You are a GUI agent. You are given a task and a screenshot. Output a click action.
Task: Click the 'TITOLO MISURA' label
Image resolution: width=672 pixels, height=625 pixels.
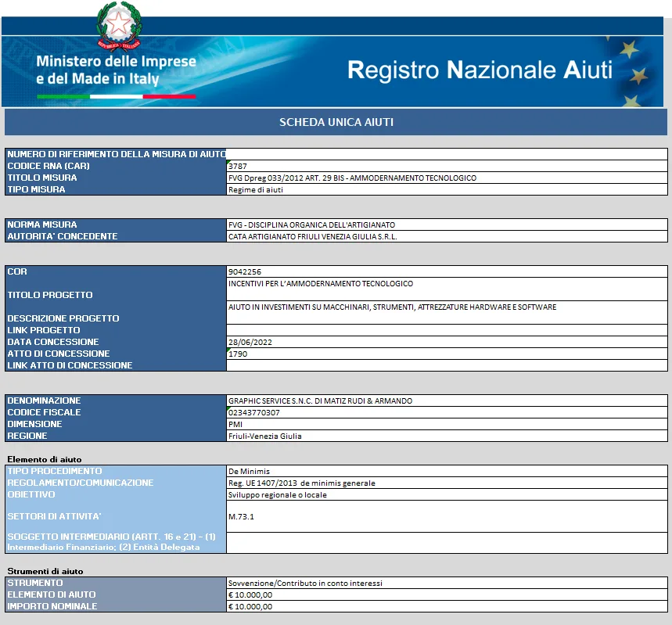[42, 178]
